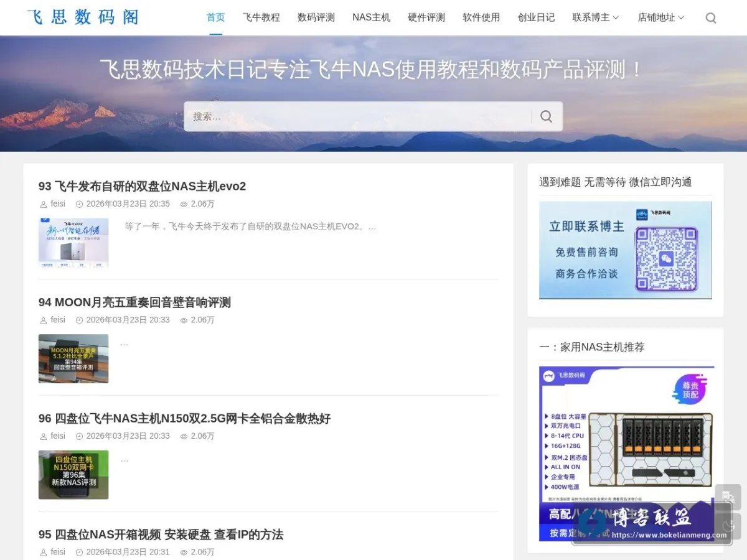The height and width of the screenshot is (560, 747).
Task: Expand the 联系博主 dropdown menu
Action: 596,17
